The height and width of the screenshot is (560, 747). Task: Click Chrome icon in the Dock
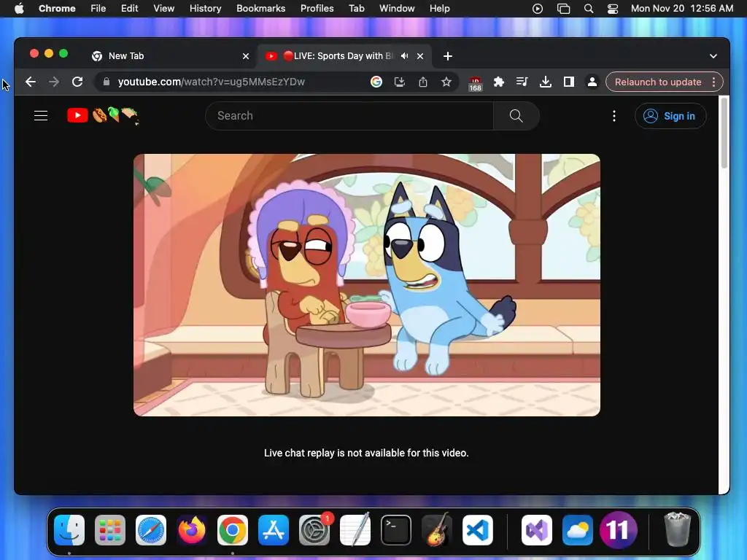coord(233,530)
